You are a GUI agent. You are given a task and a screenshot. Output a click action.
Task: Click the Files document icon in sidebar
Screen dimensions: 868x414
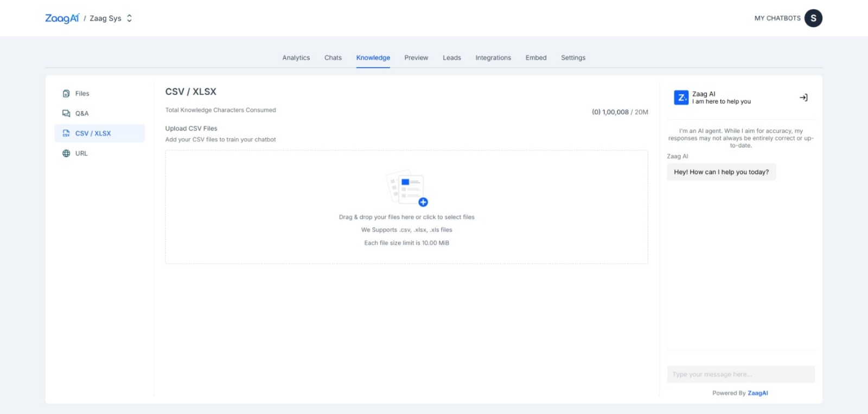coord(66,94)
